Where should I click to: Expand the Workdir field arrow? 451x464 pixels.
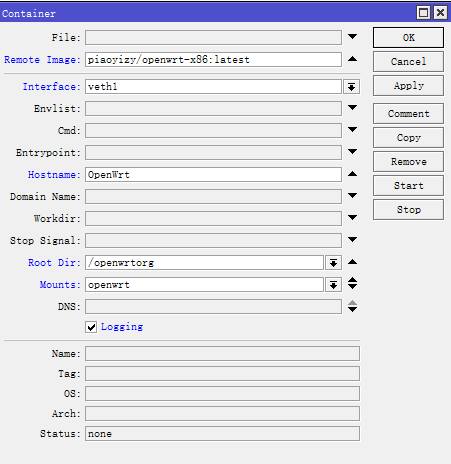352,217
